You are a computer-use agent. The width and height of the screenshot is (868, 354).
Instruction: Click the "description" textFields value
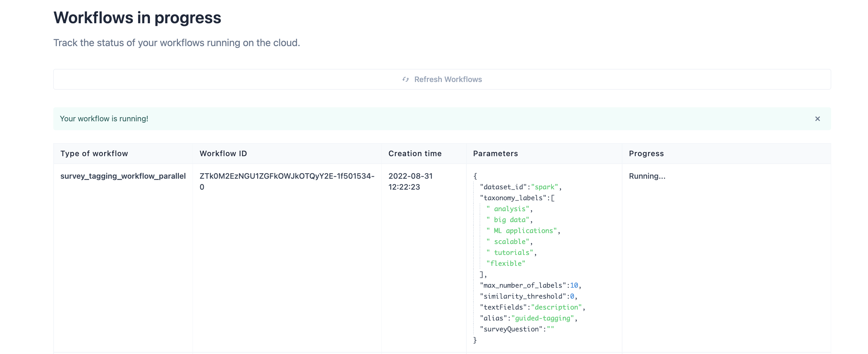(557, 307)
